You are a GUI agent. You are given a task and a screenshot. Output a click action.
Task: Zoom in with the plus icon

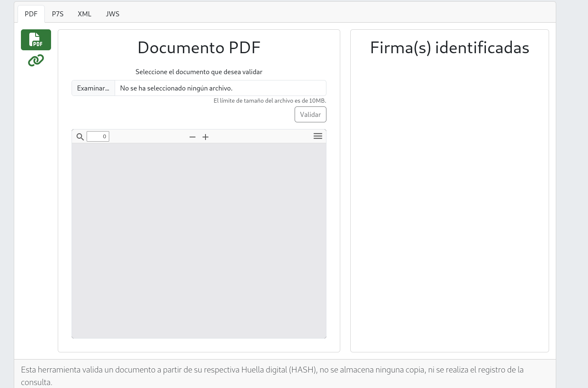[x=205, y=137]
